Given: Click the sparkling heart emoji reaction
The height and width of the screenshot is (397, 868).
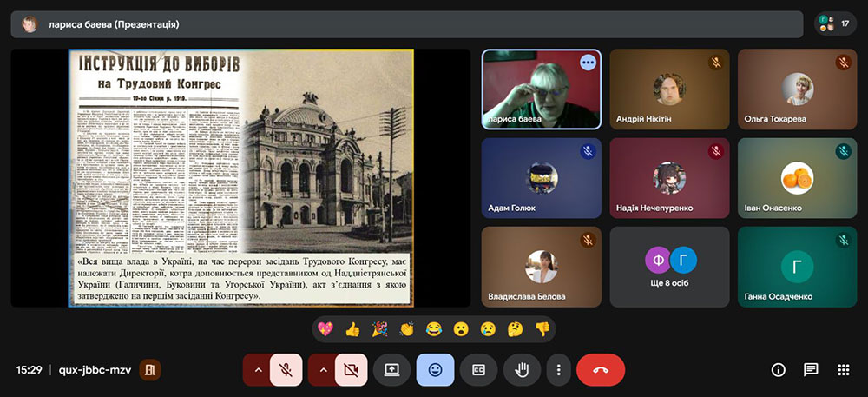Looking at the screenshot, I should coord(326,329).
